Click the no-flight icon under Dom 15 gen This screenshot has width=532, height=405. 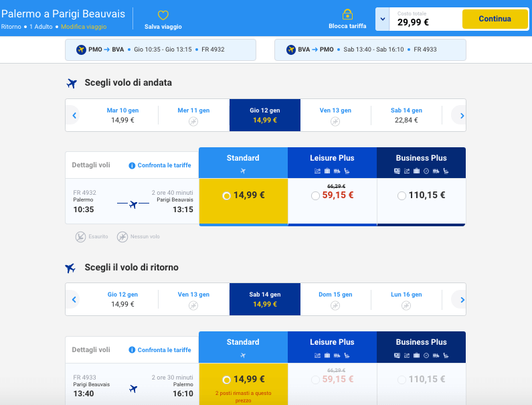(x=335, y=305)
